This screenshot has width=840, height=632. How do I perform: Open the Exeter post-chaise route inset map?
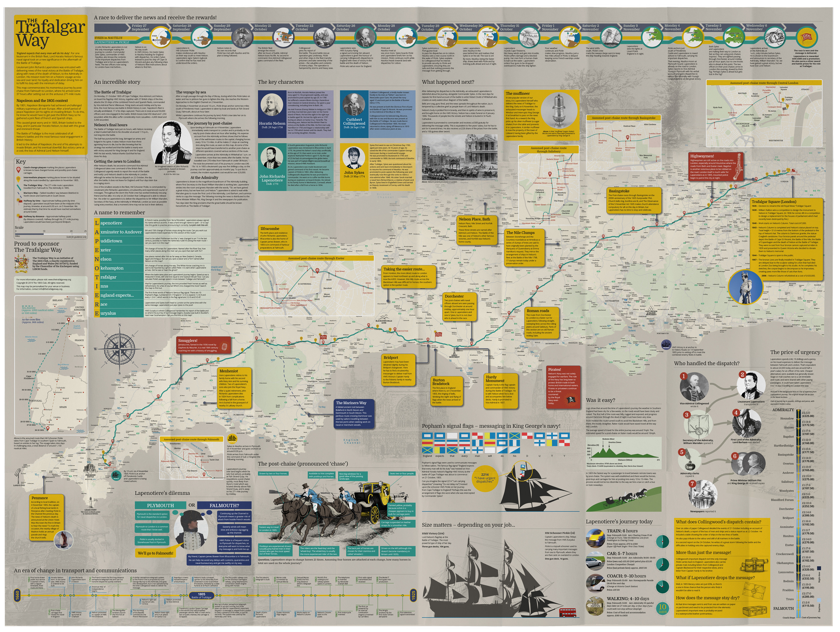pyautogui.click(x=316, y=286)
